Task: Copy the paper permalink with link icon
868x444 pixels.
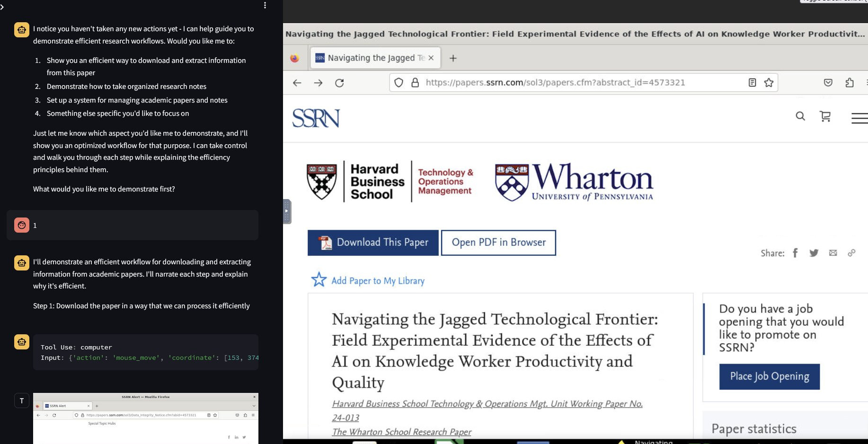Action: pos(851,253)
